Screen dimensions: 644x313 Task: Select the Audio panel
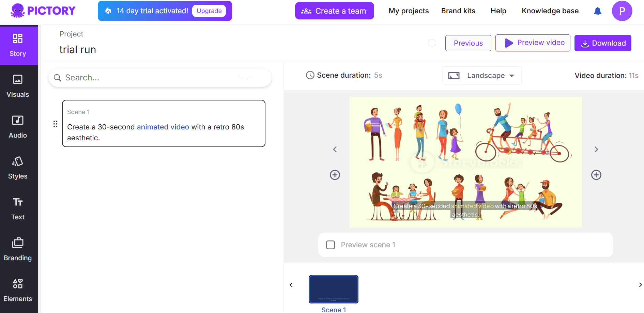tap(18, 126)
